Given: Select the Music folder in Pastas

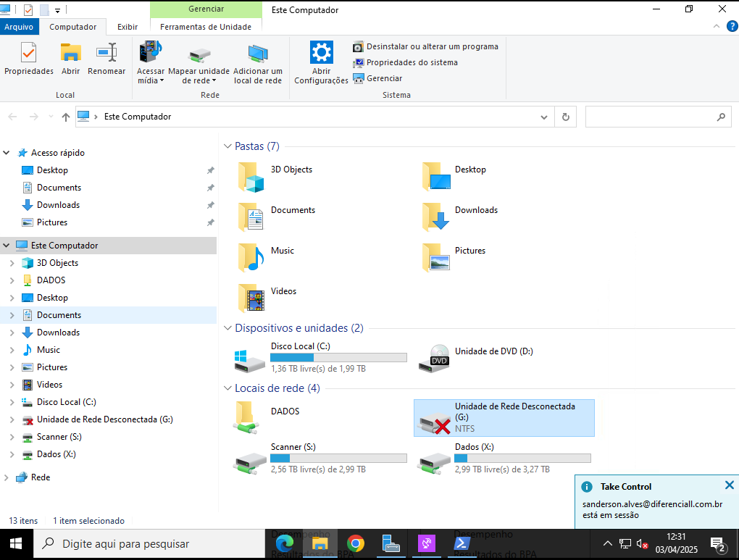Looking at the screenshot, I should pyautogui.click(x=267, y=258).
